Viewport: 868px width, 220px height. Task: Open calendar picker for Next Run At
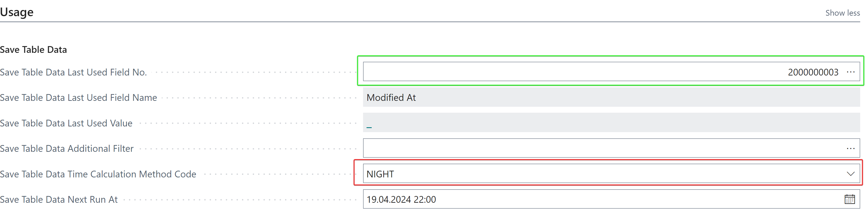click(849, 200)
